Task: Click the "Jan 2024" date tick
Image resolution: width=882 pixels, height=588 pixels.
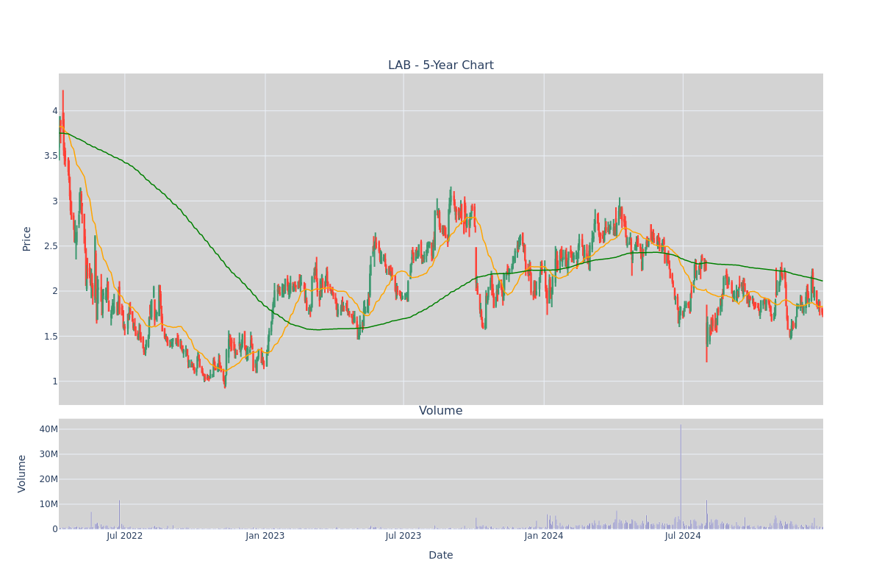Action: point(544,536)
